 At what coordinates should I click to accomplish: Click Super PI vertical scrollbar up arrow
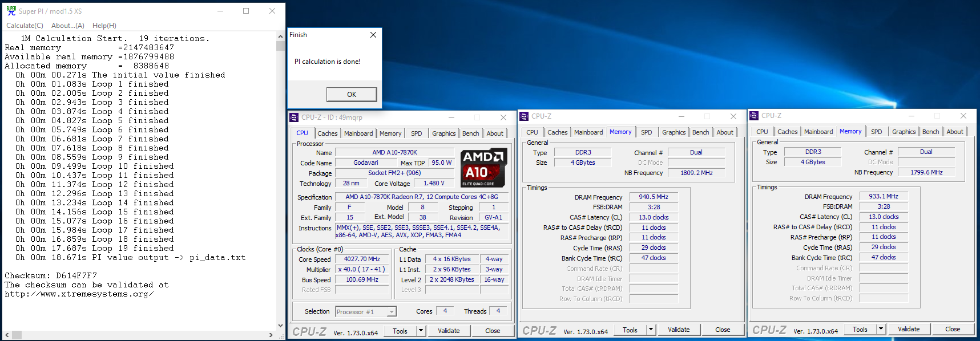click(280, 36)
